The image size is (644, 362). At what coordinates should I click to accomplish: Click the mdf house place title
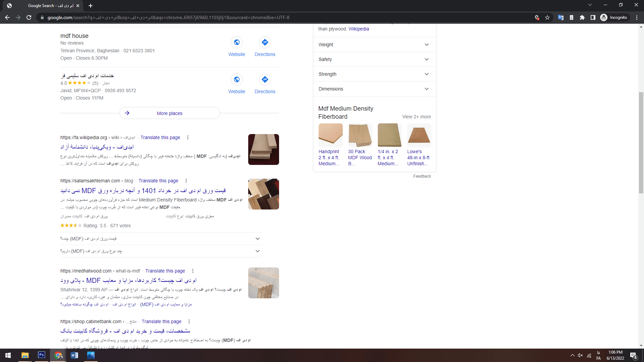(74, 36)
